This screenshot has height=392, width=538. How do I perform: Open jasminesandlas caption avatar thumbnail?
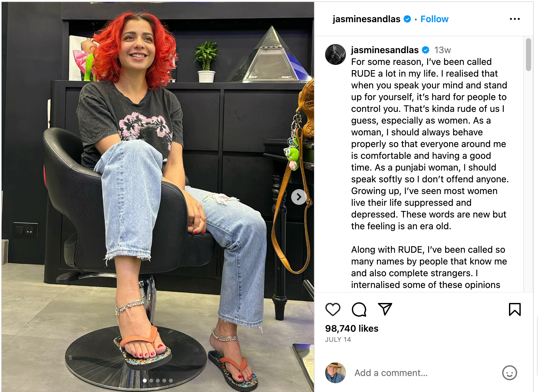point(336,54)
